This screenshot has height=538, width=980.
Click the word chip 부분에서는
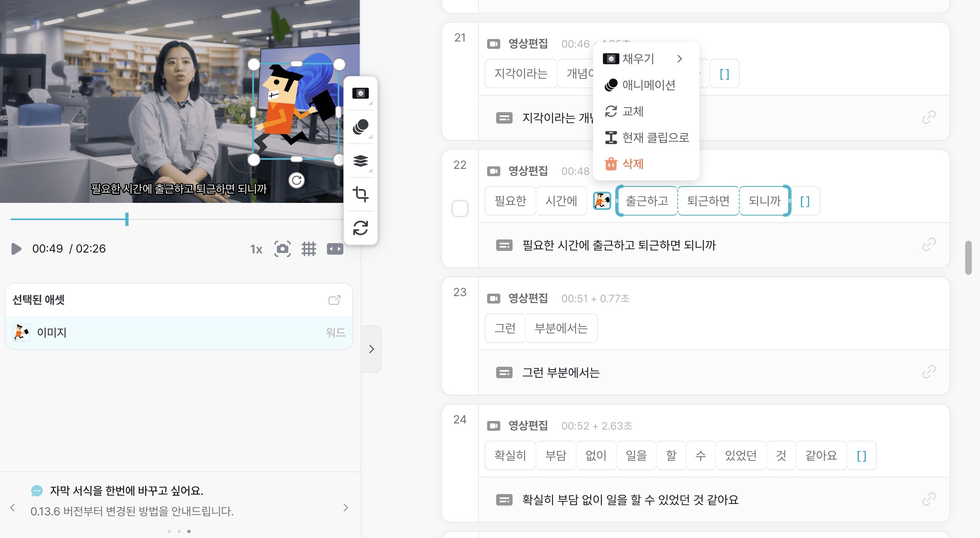[x=561, y=328]
